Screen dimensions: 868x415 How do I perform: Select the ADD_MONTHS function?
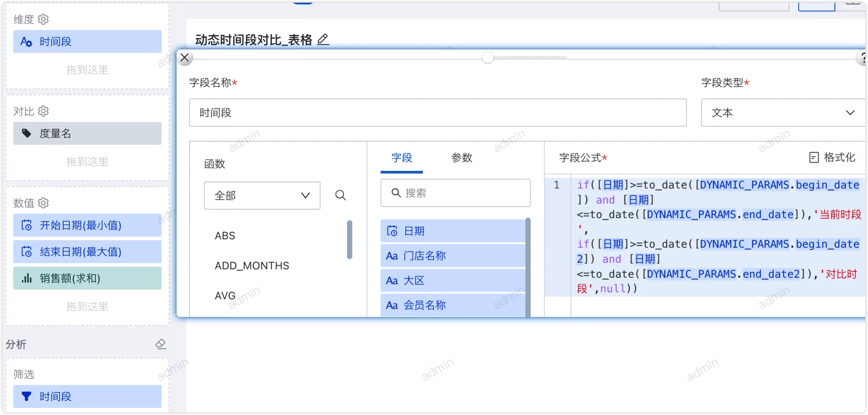click(252, 265)
